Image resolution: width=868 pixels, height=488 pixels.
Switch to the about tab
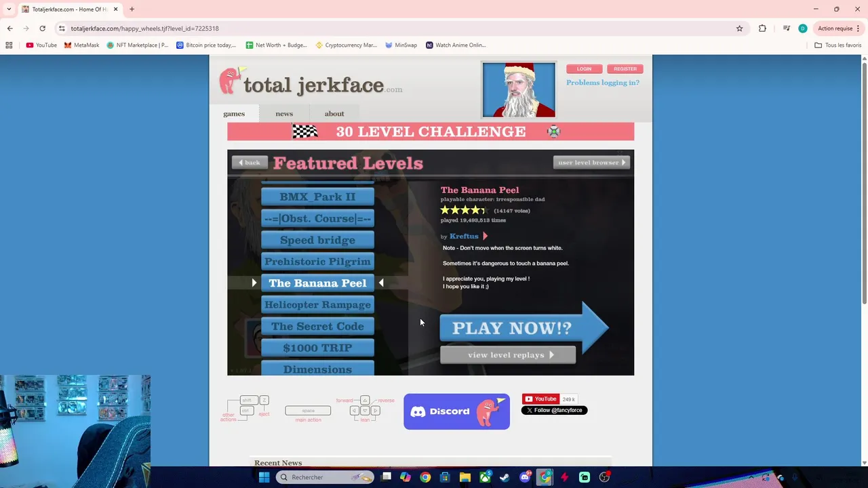tap(334, 113)
